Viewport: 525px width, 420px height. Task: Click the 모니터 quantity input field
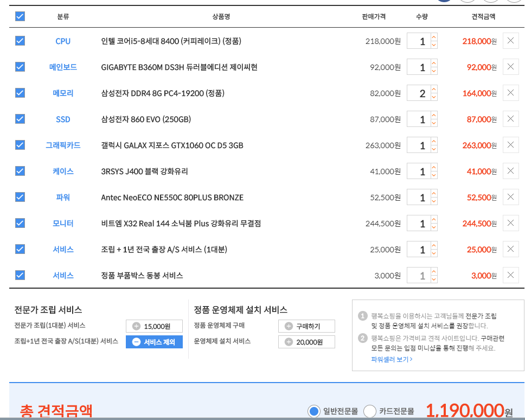418,224
